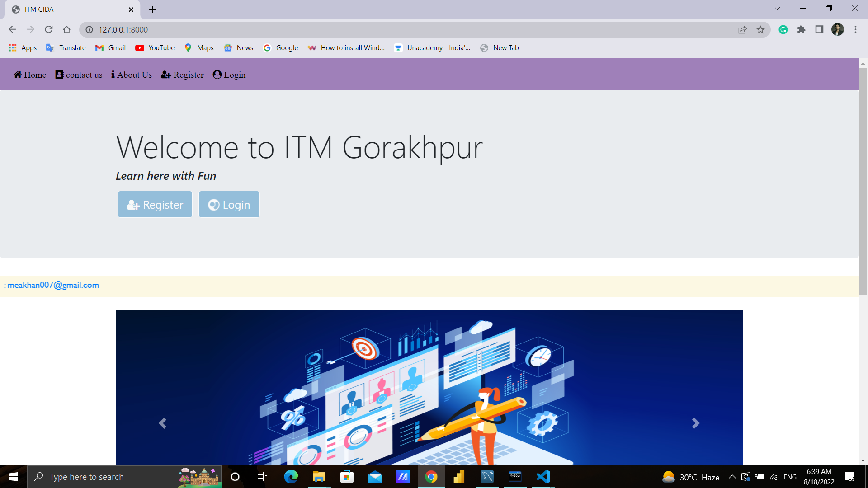Email meakhan007@gmail.com via the link
The image size is (868, 488).
click(53, 285)
